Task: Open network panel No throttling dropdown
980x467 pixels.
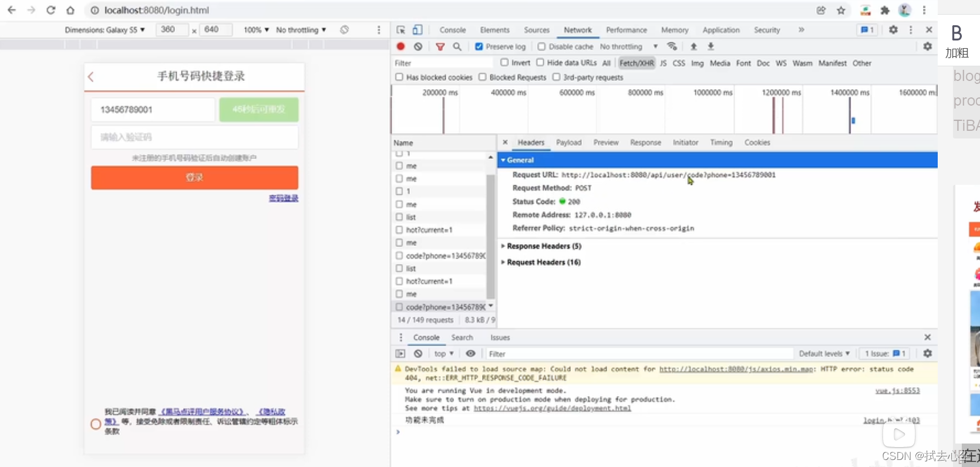Action: [x=629, y=46]
